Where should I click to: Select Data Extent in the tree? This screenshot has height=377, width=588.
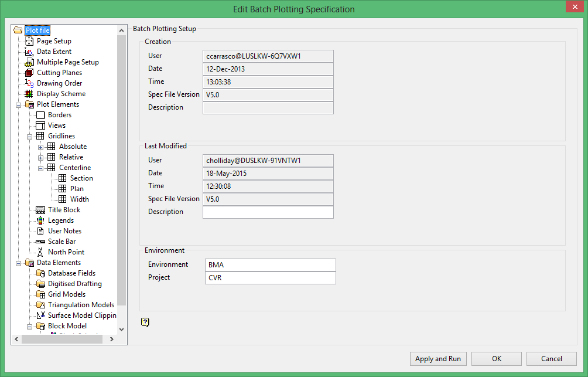[x=54, y=52]
